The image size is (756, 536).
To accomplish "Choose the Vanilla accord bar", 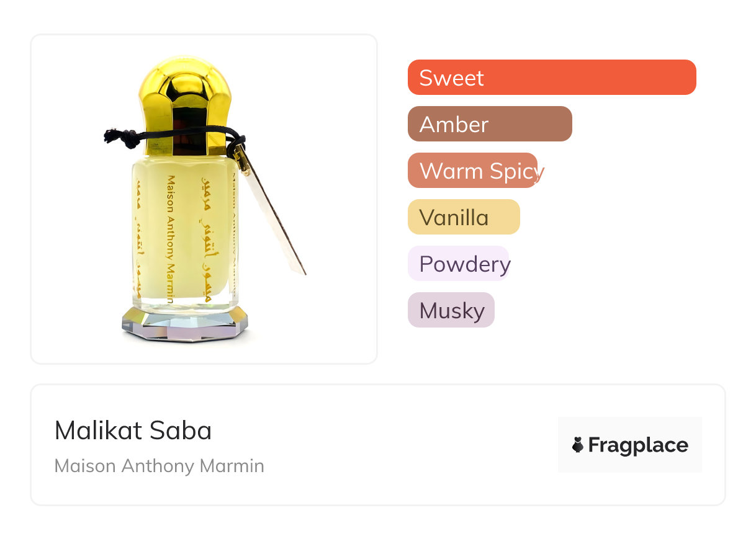I will pos(463,217).
